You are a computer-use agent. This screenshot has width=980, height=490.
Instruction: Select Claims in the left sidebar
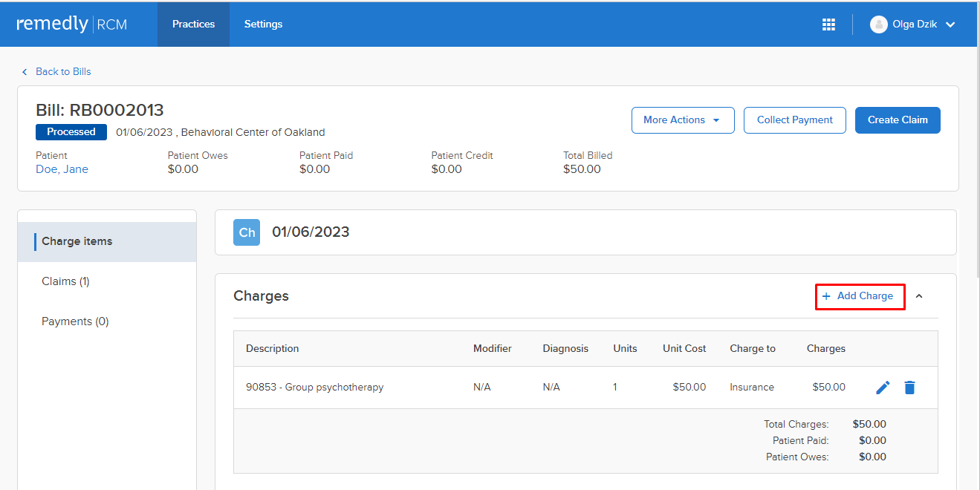(65, 281)
